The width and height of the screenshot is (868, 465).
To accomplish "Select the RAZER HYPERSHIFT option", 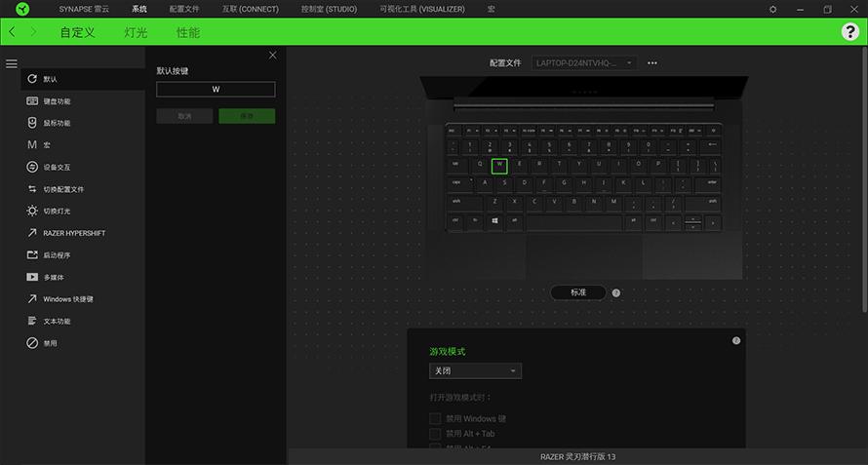I will pyautogui.click(x=83, y=233).
